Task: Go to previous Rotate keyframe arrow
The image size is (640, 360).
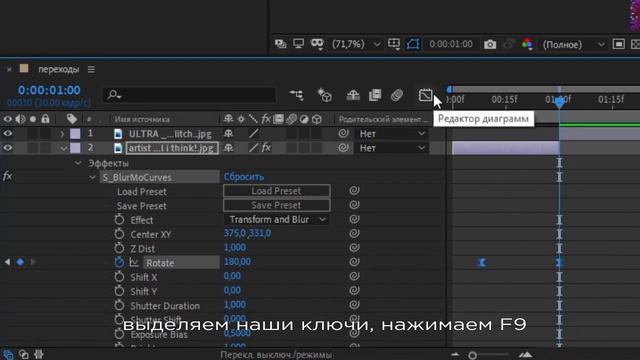Action: pyautogui.click(x=7, y=262)
